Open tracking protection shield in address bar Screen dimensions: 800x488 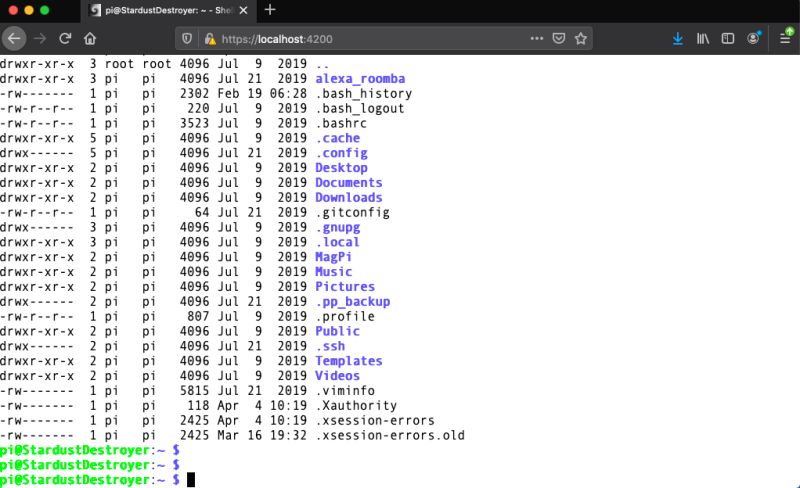click(187, 39)
